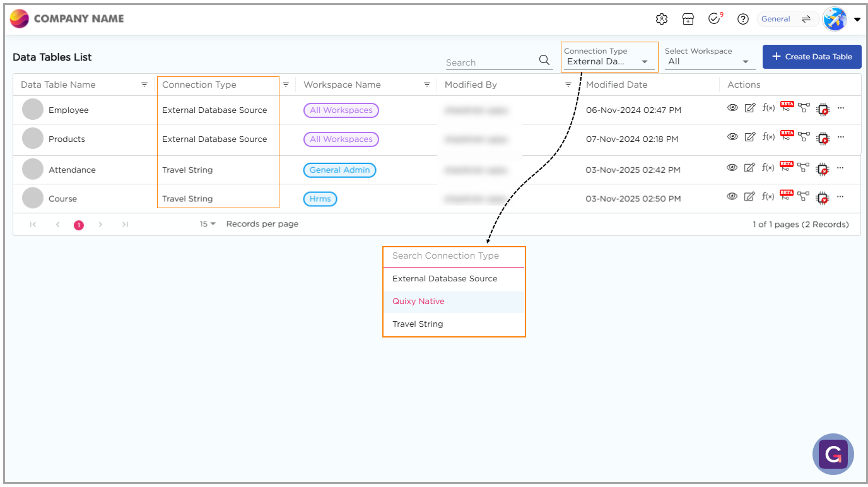The height and width of the screenshot is (487, 868).
Task: Open the settings gear icon in header
Action: click(x=662, y=19)
